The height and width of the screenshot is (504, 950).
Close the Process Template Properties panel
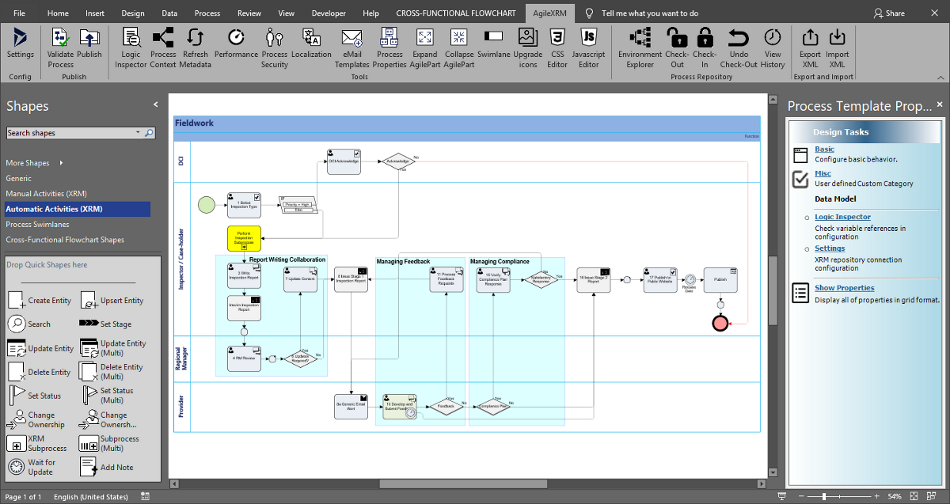[x=940, y=105]
